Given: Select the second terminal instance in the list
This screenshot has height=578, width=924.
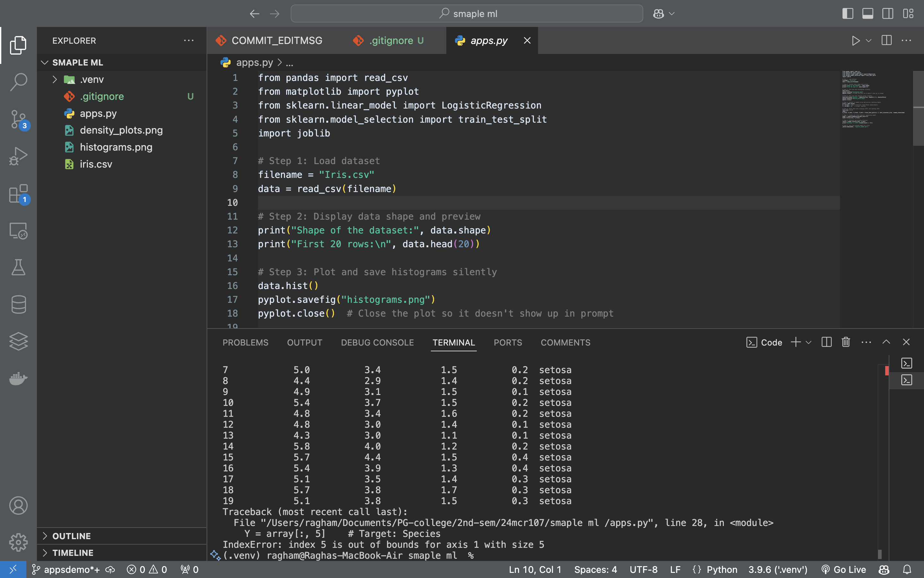Looking at the screenshot, I should pos(906,380).
